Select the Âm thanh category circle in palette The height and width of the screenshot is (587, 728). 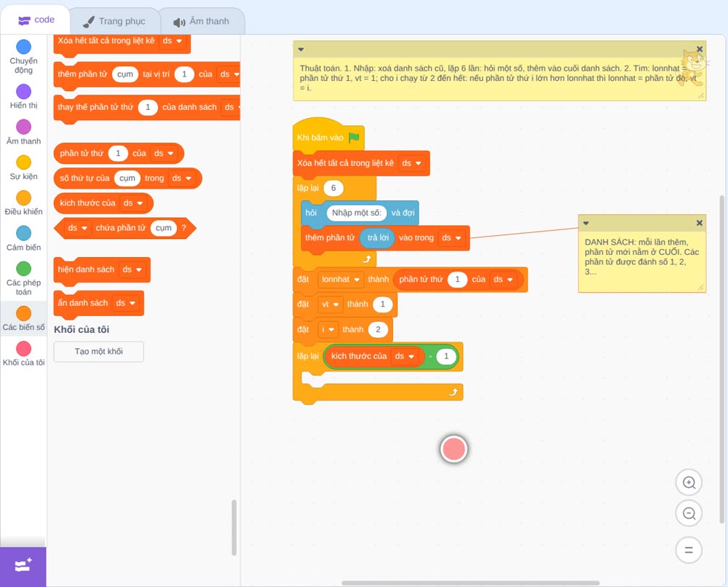pos(24,127)
